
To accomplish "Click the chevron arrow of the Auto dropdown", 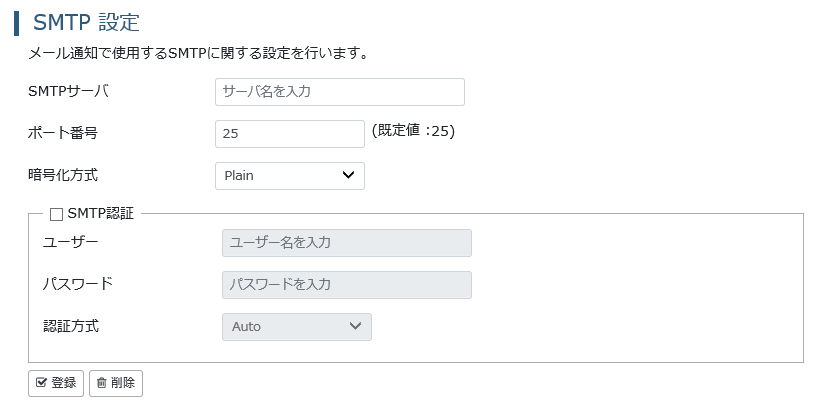I will (355, 326).
